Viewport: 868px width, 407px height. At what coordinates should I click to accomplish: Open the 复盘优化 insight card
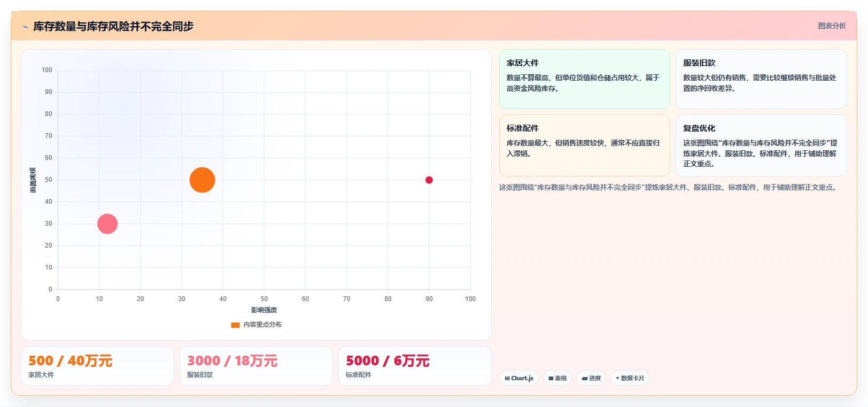point(761,145)
